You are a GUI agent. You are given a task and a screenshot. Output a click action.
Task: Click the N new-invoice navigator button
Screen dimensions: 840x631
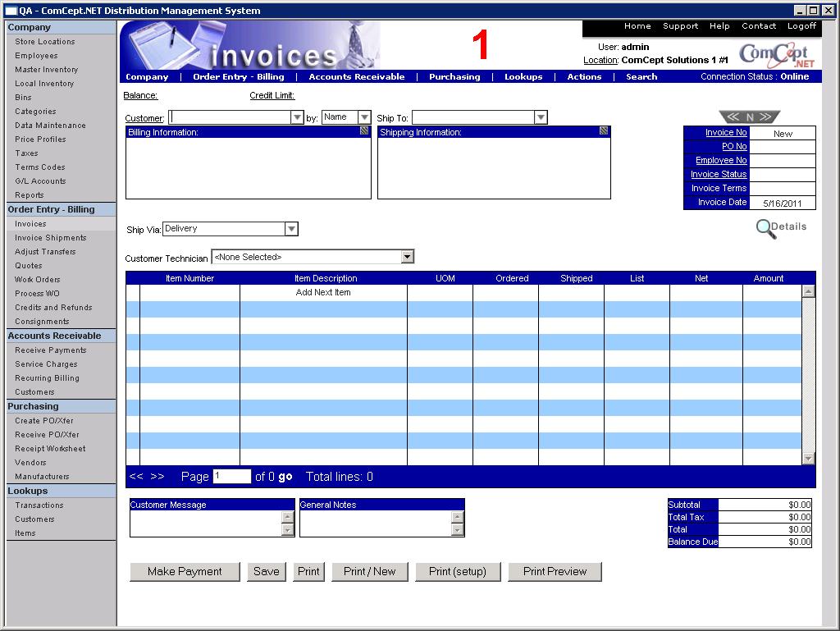click(750, 117)
